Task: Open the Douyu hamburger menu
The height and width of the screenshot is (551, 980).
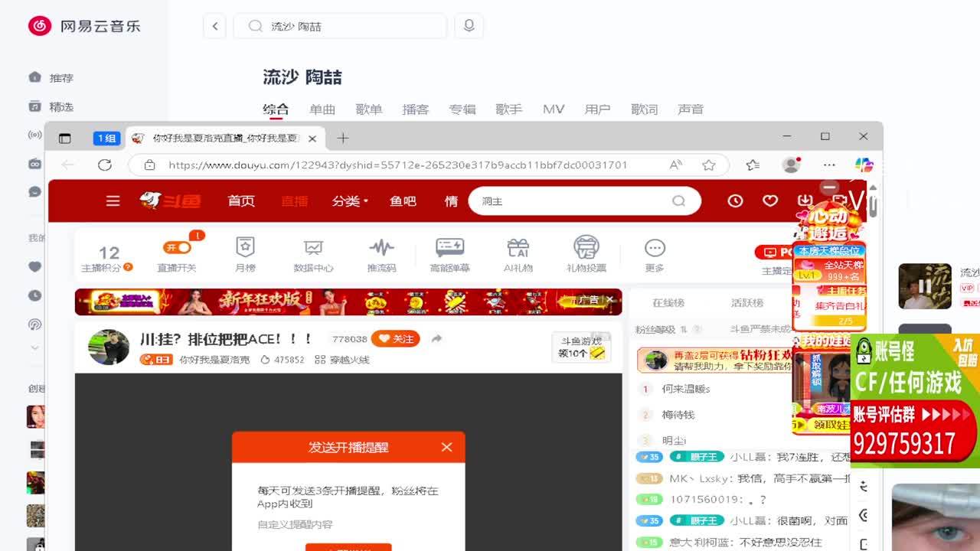Action: pyautogui.click(x=113, y=201)
